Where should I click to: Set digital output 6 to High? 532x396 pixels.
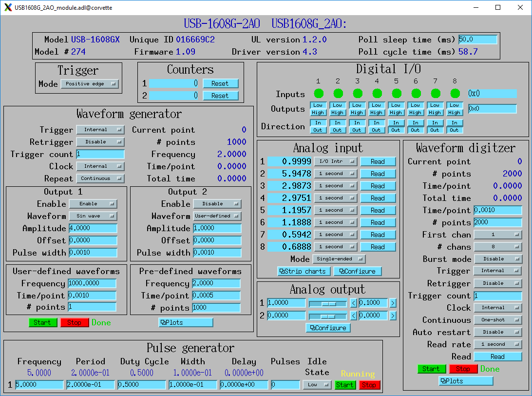coord(415,113)
